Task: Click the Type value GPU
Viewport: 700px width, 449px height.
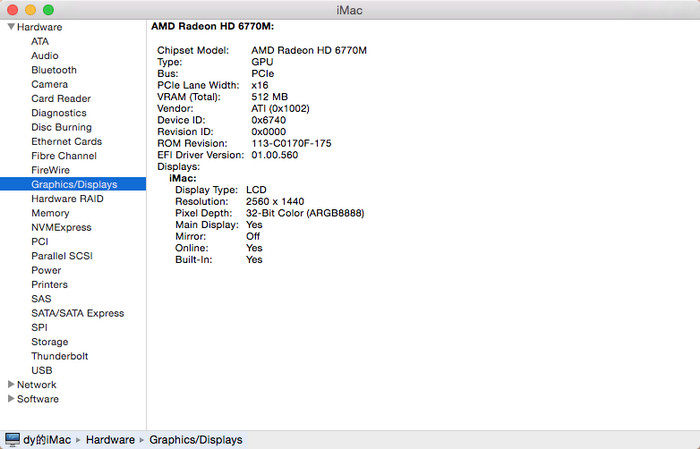Action: [x=262, y=62]
